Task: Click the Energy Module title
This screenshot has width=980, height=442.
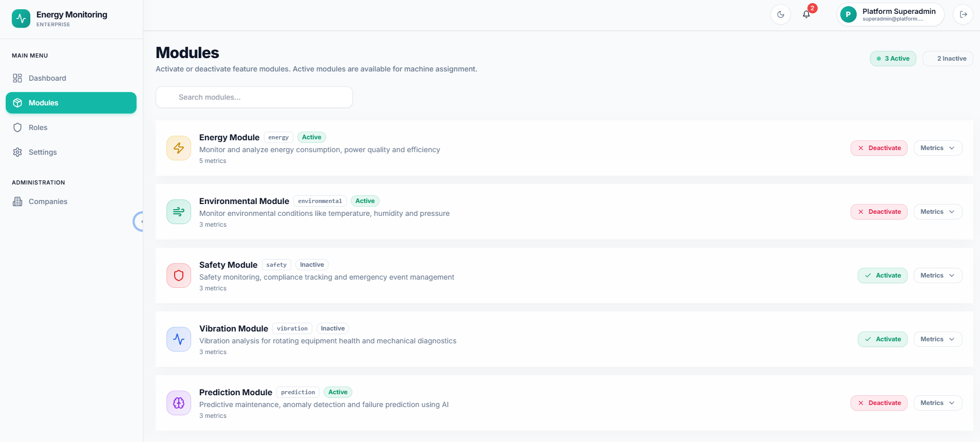Action: pyautogui.click(x=229, y=137)
